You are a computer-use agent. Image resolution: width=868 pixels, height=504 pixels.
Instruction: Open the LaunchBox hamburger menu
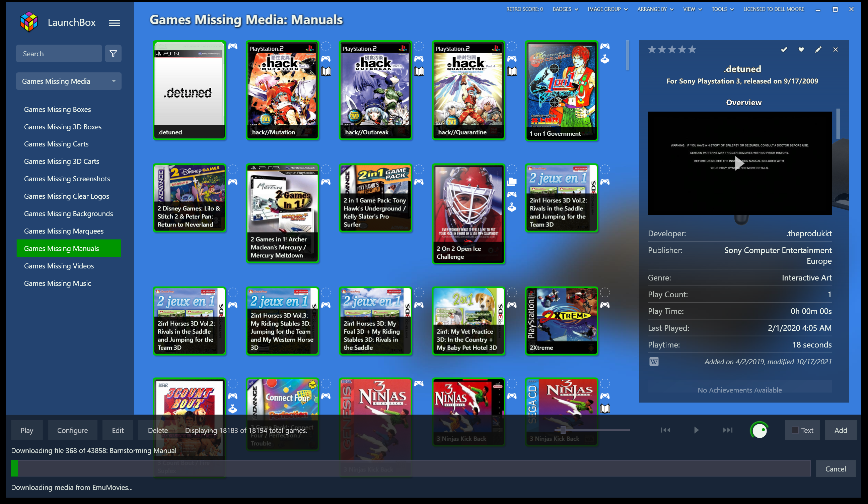tap(114, 23)
